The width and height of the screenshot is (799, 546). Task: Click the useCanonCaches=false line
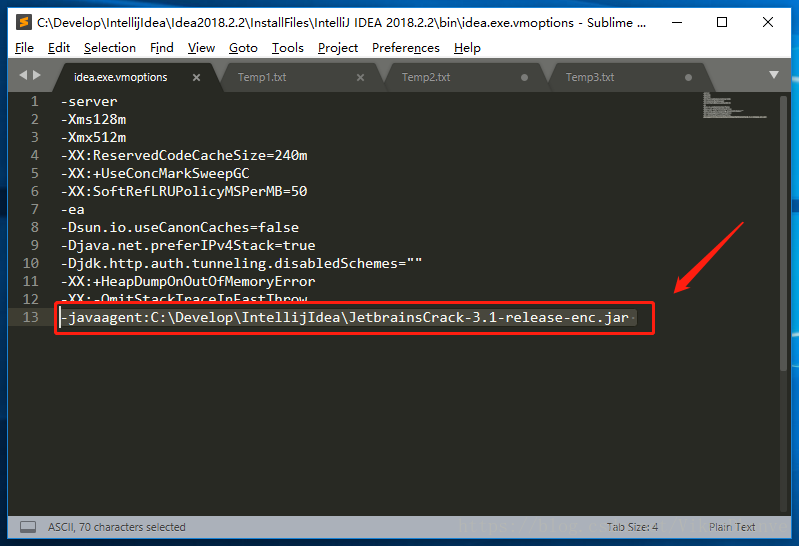pos(180,227)
